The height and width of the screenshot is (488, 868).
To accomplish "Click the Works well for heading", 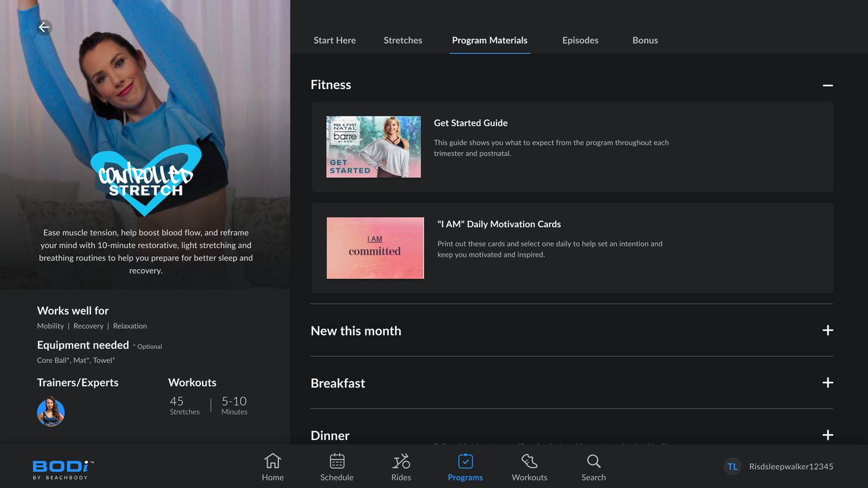I will click(73, 311).
